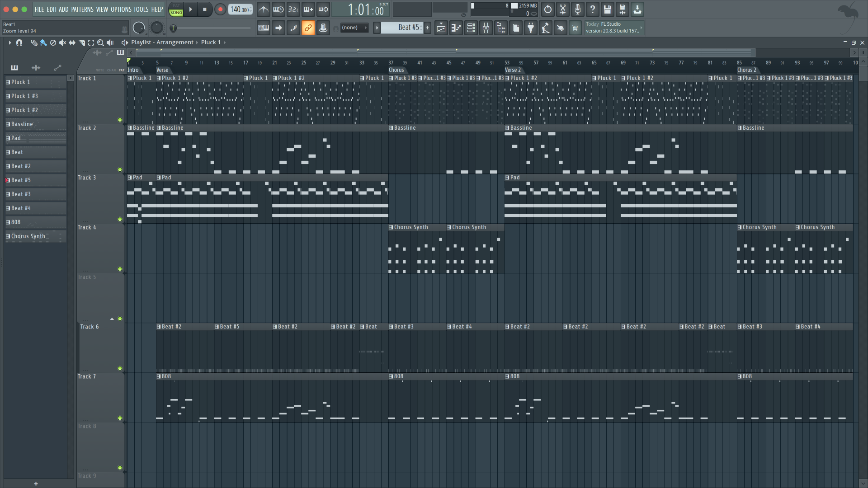Toggle the countdown before recording icon
The height and width of the screenshot is (488, 868).
click(293, 9)
